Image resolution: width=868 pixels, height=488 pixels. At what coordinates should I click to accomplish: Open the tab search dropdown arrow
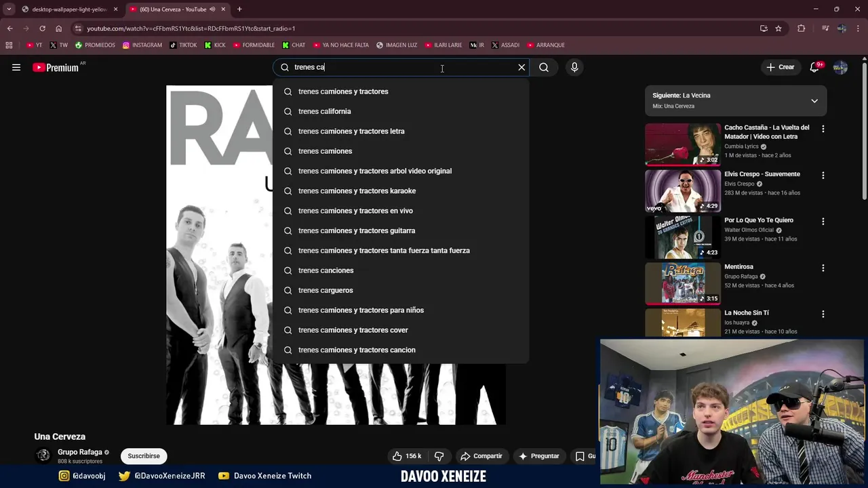(8, 9)
